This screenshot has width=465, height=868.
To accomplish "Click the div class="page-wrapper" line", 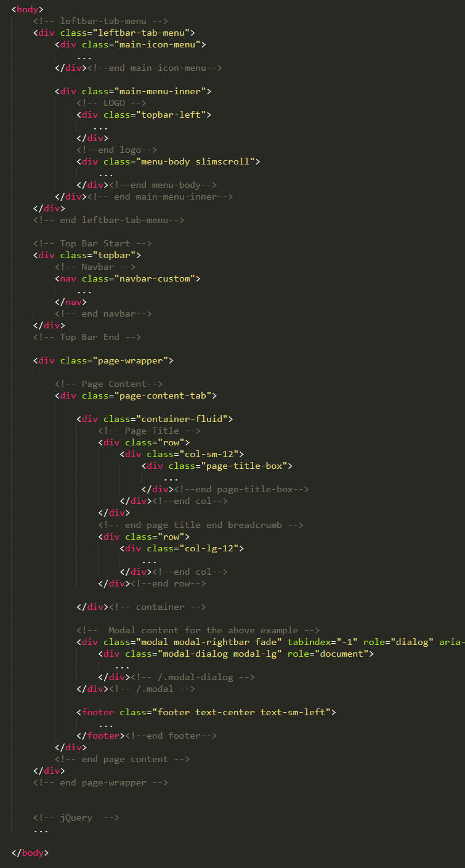I will (103, 360).
